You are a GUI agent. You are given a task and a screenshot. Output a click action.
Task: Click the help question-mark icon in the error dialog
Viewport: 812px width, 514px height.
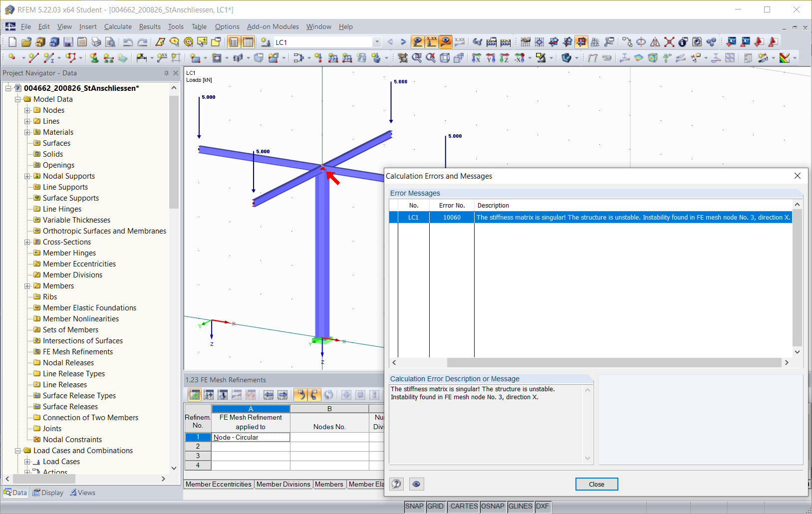396,484
